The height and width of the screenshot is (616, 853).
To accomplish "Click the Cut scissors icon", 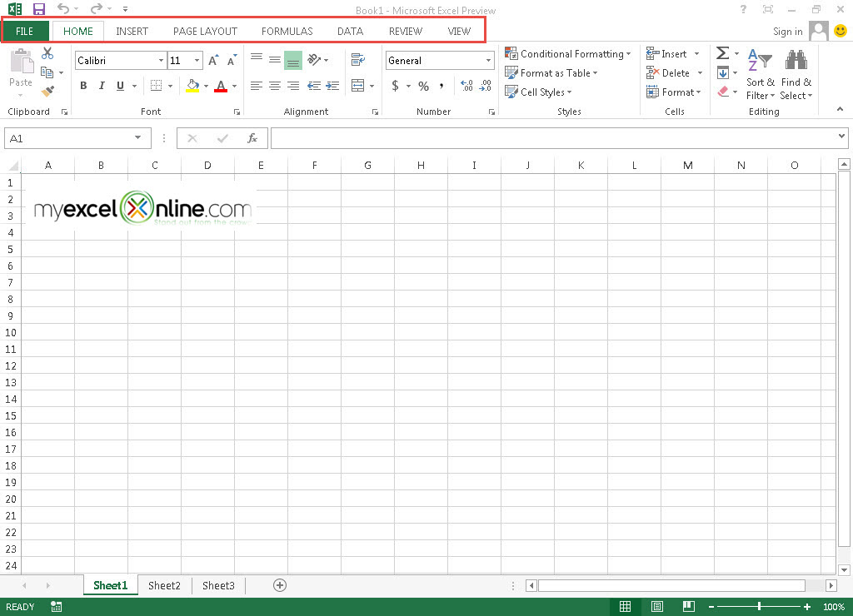I will tap(47, 53).
